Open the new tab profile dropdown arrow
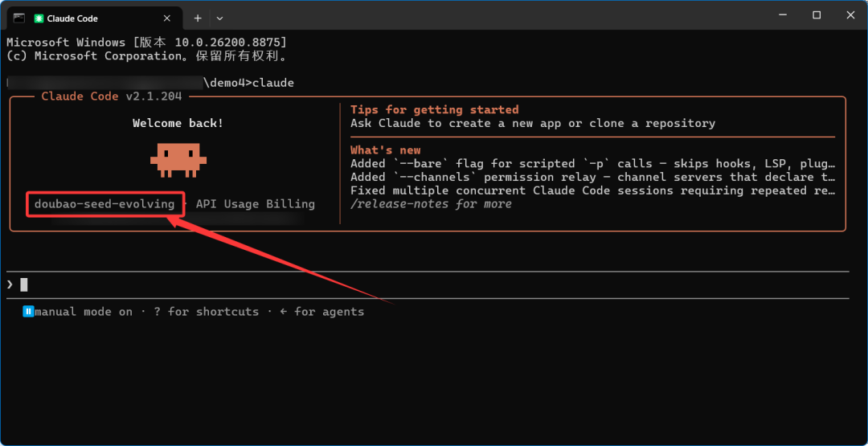Image resolution: width=868 pixels, height=446 pixels. tap(219, 18)
